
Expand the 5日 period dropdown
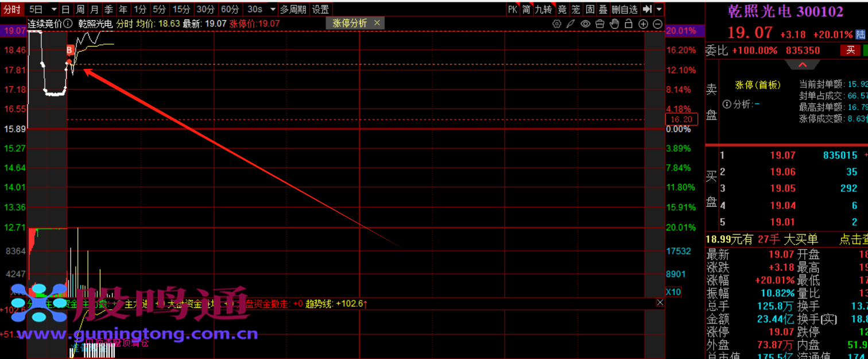pyautogui.click(x=54, y=9)
